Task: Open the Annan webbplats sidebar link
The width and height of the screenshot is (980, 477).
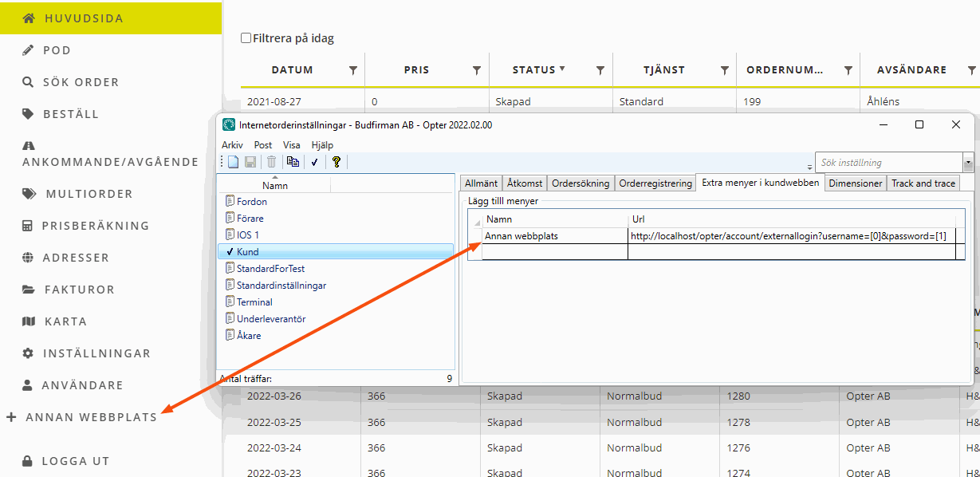Action: point(91,417)
